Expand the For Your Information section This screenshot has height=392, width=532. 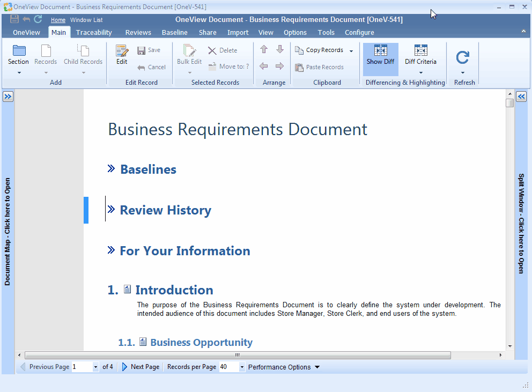point(111,250)
